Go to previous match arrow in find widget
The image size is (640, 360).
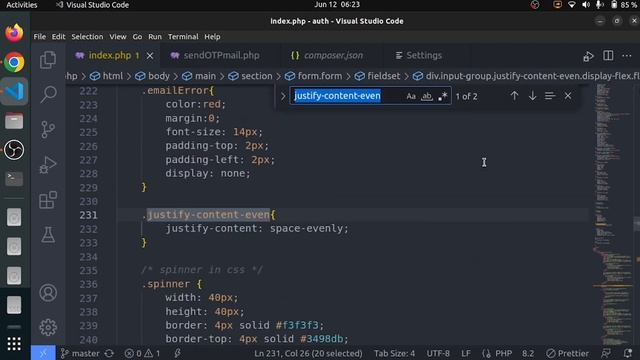click(x=514, y=96)
